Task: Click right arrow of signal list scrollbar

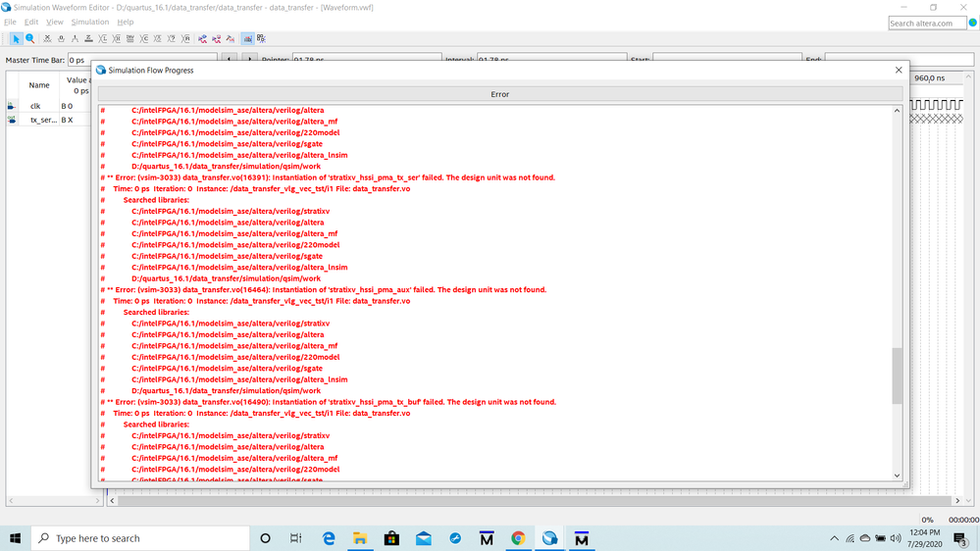Action: click(x=97, y=500)
